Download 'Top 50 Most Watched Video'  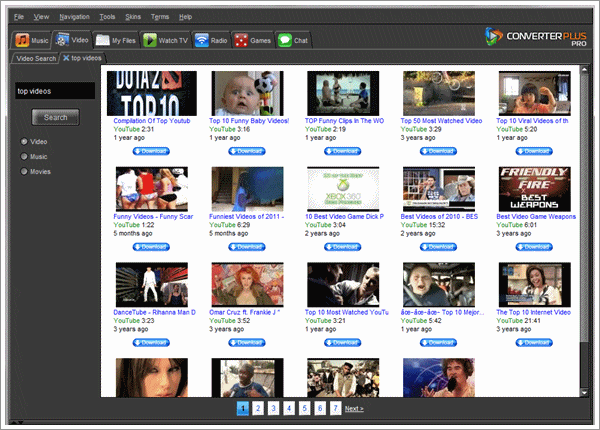[x=438, y=151]
